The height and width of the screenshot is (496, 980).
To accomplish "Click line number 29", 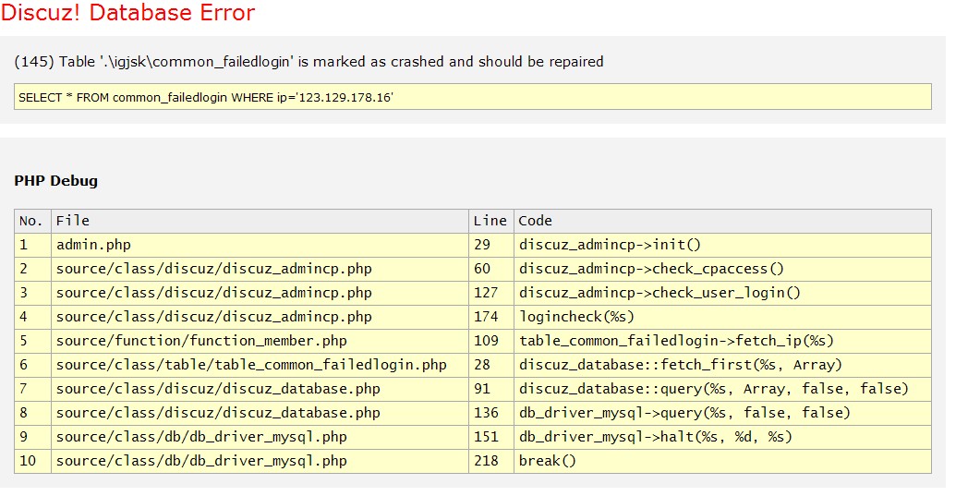I will point(490,245).
